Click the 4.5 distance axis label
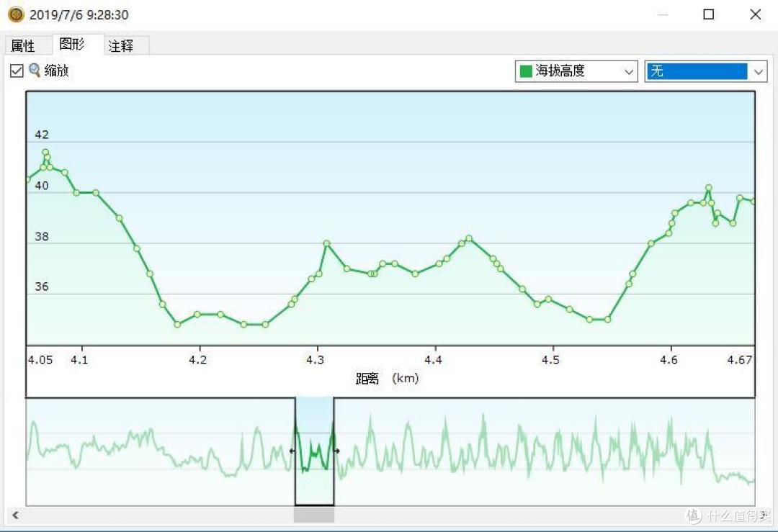 click(x=550, y=359)
